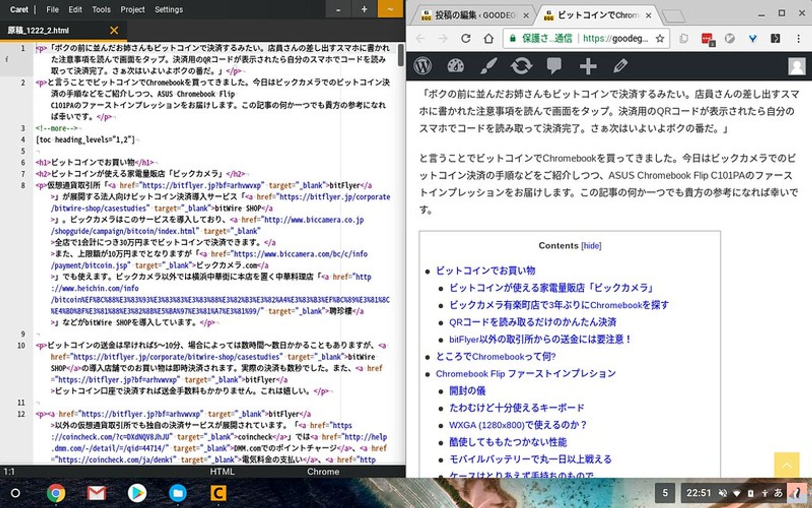Reload the page in Chrome
Image resolution: width=812 pixels, height=508 pixels.
point(465,38)
